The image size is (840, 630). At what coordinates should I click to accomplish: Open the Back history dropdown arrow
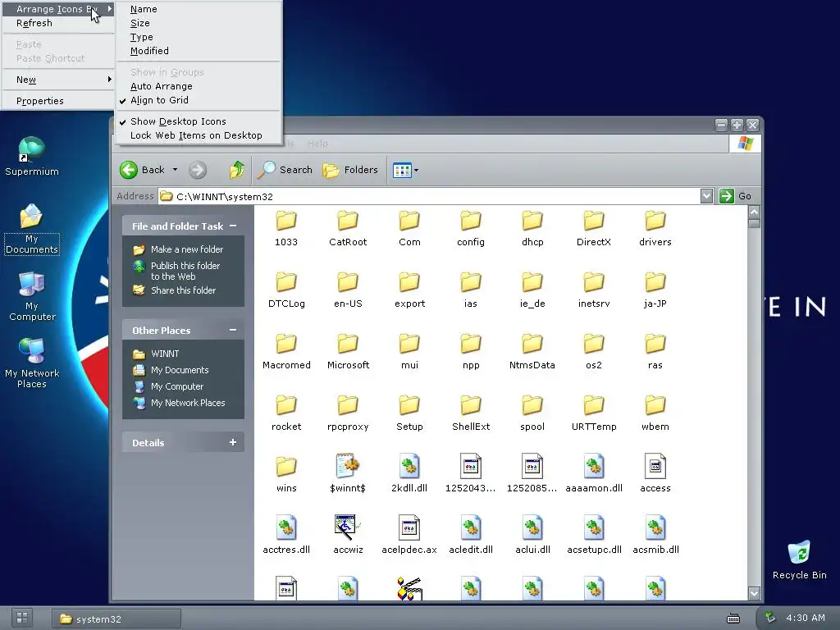pos(175,170)
